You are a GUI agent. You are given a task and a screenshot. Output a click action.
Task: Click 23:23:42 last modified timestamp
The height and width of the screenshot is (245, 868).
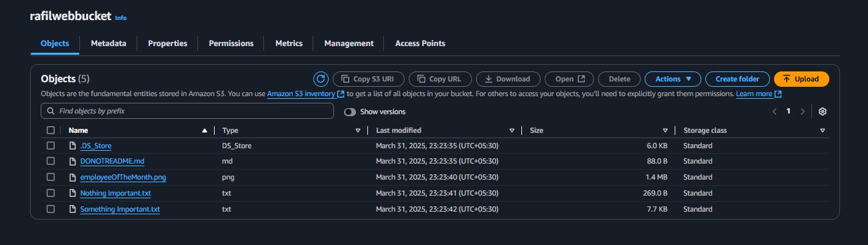[x=437, y=210]
